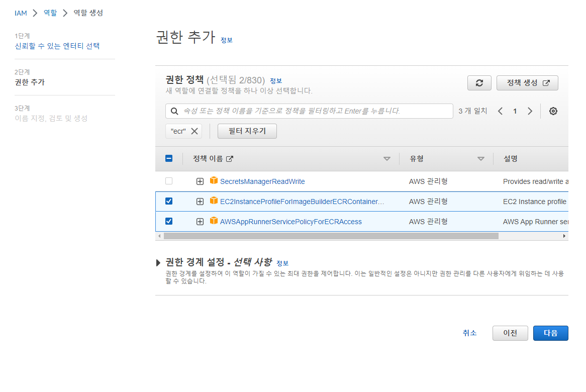Screen dimensions: 586x392
Task: Click the Next button
Action: 550,333
